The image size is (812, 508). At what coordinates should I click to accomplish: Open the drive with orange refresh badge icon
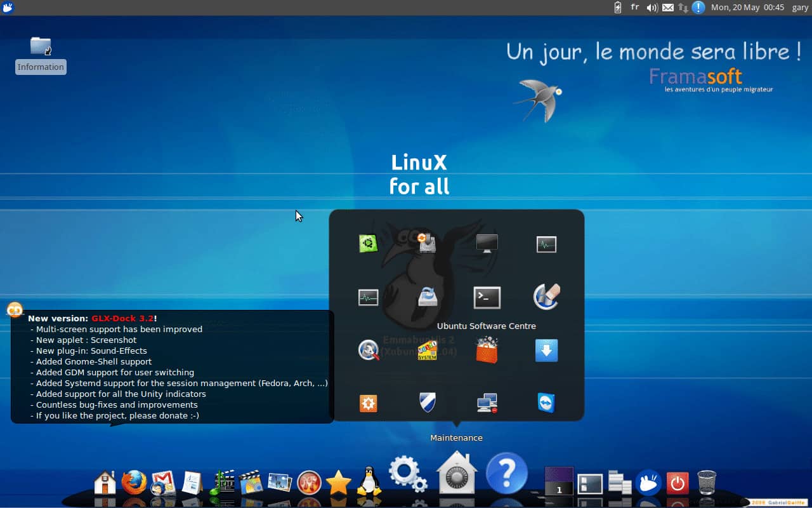(428, 243)
